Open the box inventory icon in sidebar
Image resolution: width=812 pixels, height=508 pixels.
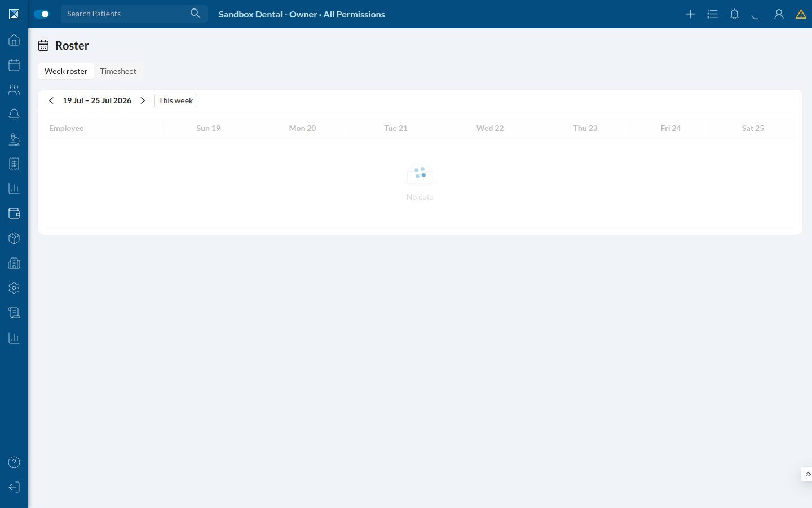point(14,238)
